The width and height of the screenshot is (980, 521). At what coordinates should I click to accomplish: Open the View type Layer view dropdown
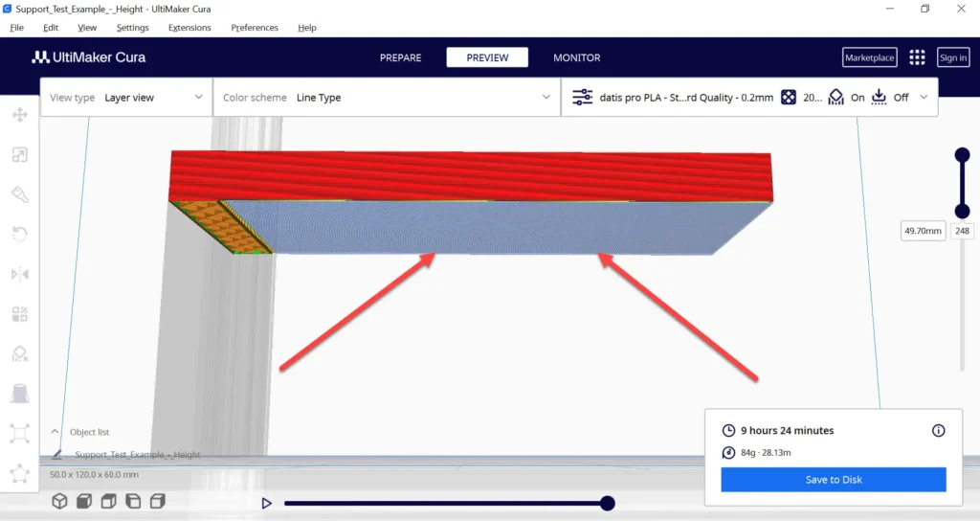(127, 98)
